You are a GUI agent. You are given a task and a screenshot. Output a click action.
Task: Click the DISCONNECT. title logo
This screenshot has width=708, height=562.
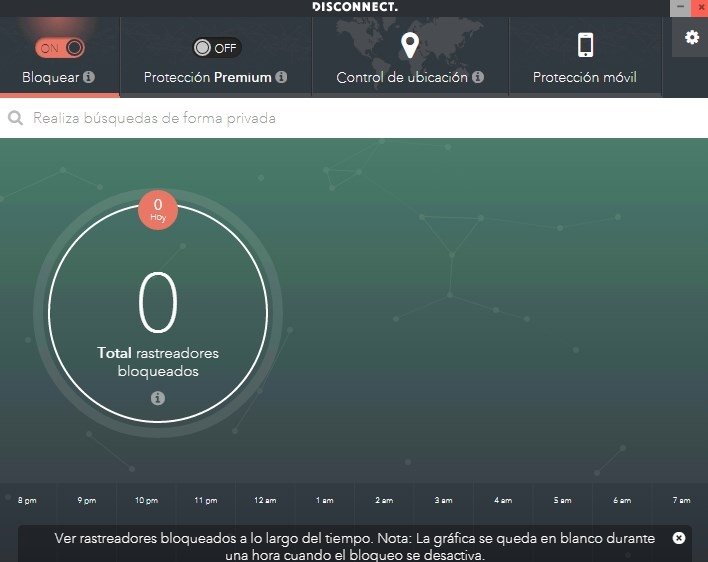[355, 7]
